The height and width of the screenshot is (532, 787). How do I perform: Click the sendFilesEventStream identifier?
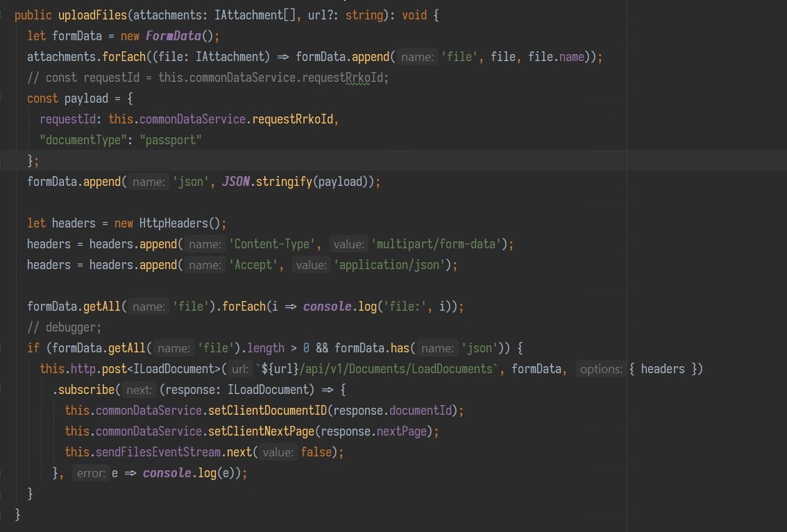coord(158,453)
